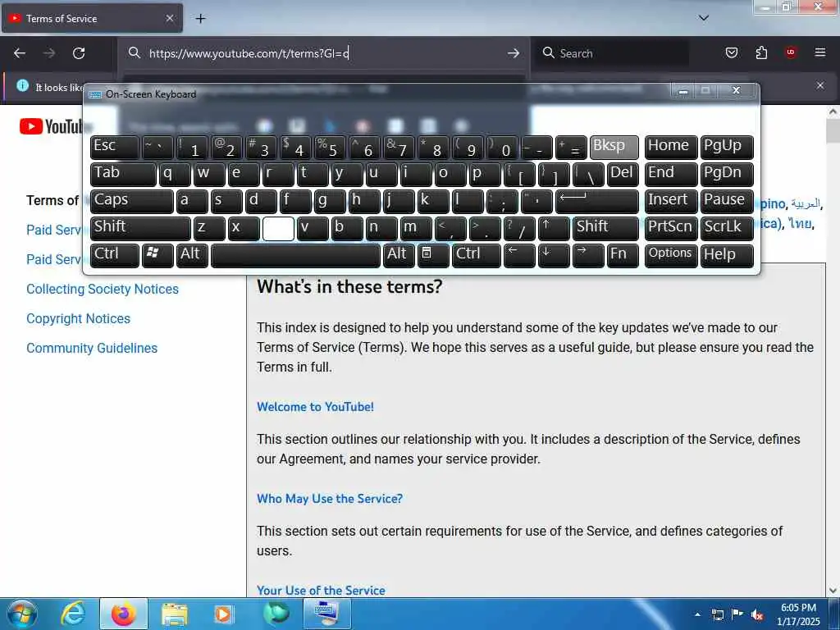Open Windows Media Player from taskbar
This screenshot has width=840, height=630.
pyautogui.click(x=223, y=614)
